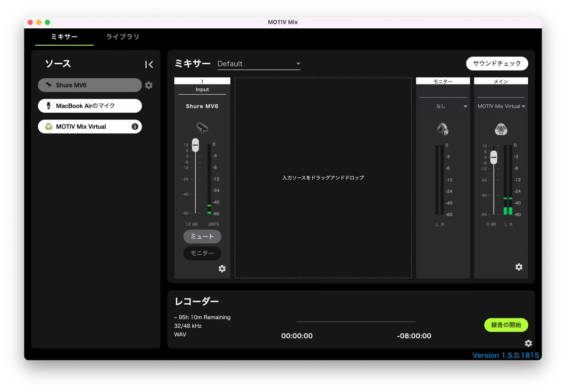
Task: Click the WAV file format text
Action: 180,334
